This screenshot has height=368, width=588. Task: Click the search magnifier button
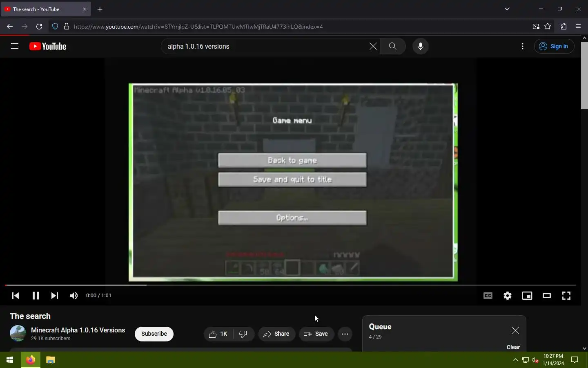pos(393,46)
